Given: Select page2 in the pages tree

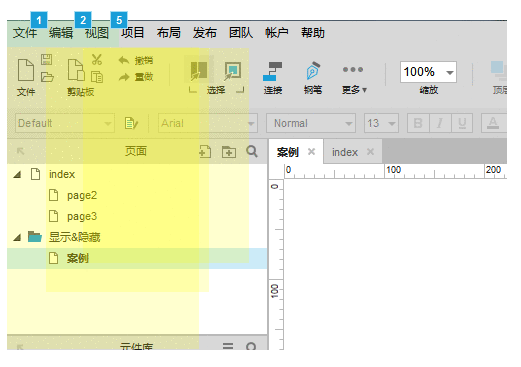Looking at the screenshot, I should pos(82,195).
